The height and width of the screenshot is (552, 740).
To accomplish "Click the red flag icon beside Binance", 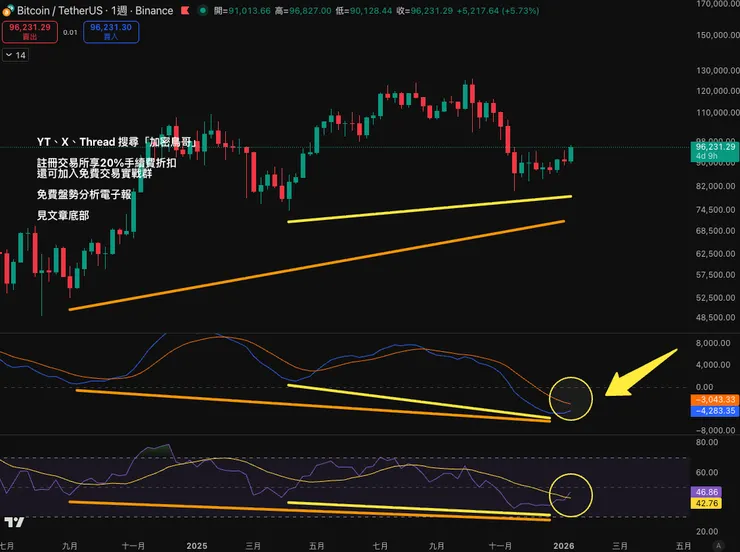I will pyautogui.click(x=185, y=10).
